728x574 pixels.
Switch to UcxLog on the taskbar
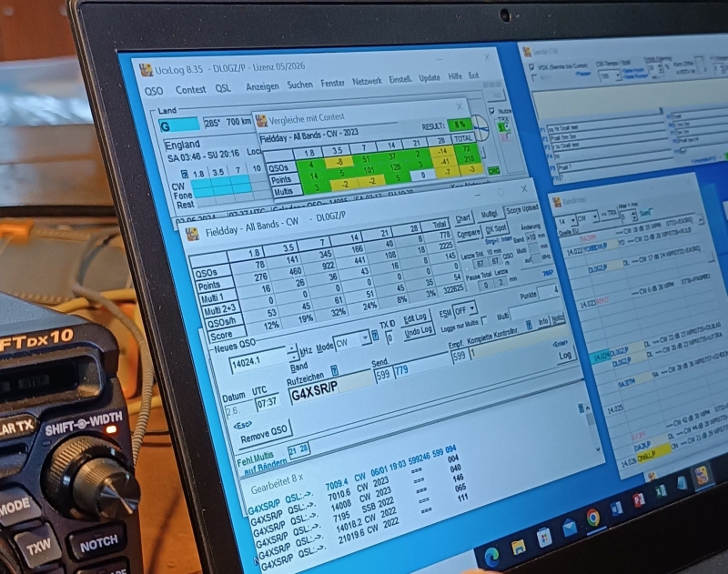(702, 475)
